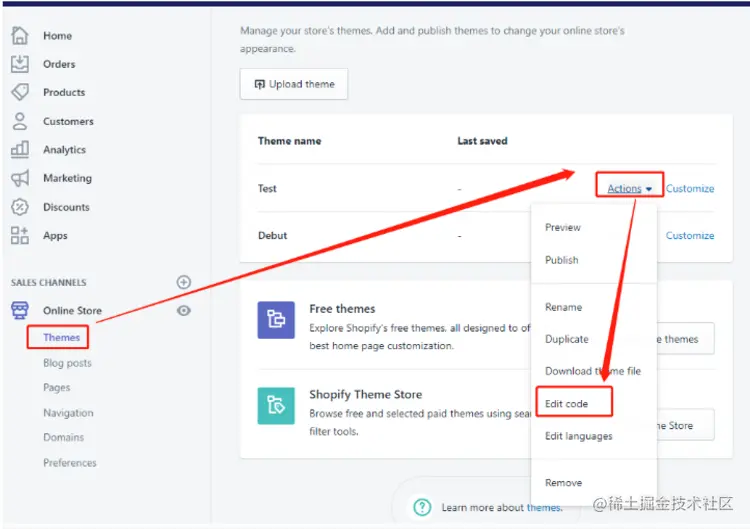Open Customers in sidebar
750x529 pixels.
68,121
